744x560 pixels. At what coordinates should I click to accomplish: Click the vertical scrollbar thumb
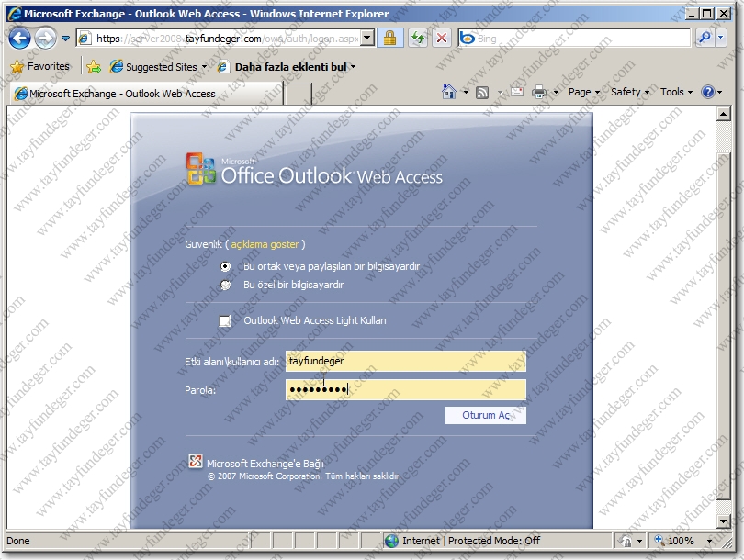tap(723, 326)
